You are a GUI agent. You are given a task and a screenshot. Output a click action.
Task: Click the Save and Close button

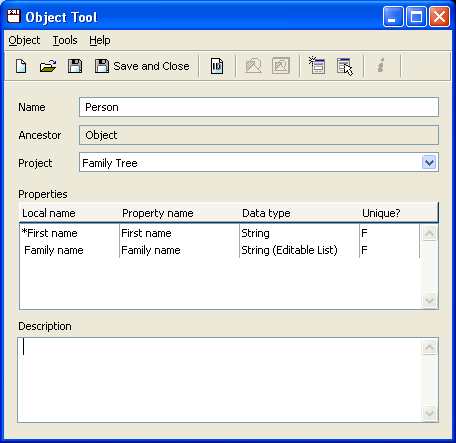142,66
